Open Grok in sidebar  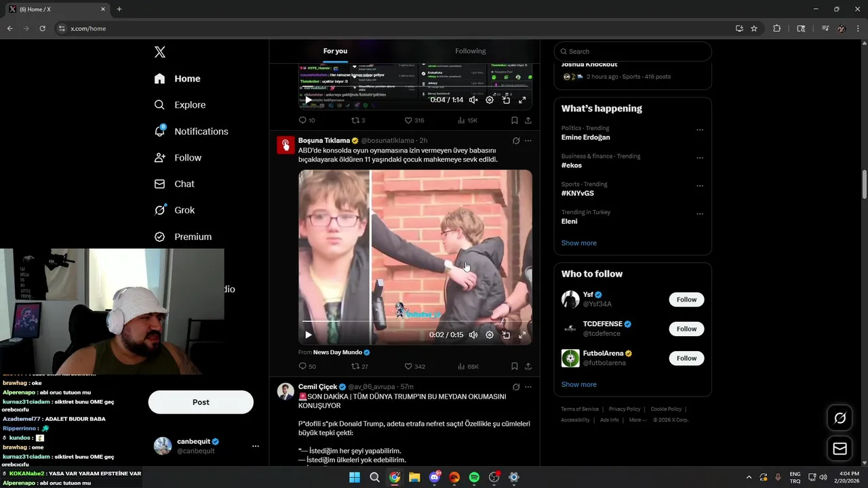(x=175, y=210)
